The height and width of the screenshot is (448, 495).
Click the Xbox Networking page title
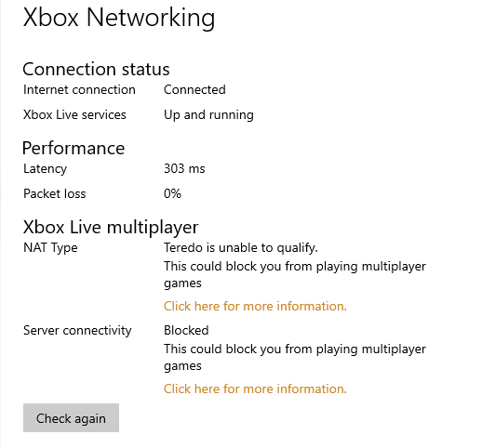[x=119, y=18]
